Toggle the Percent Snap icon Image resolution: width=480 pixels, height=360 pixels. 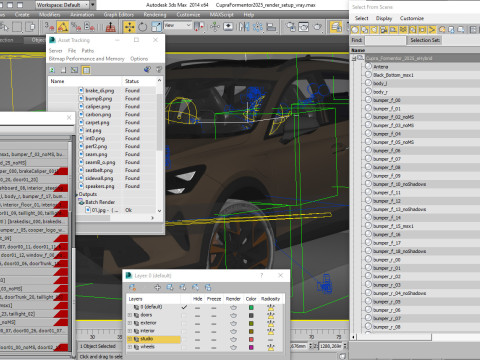point(76,27)
